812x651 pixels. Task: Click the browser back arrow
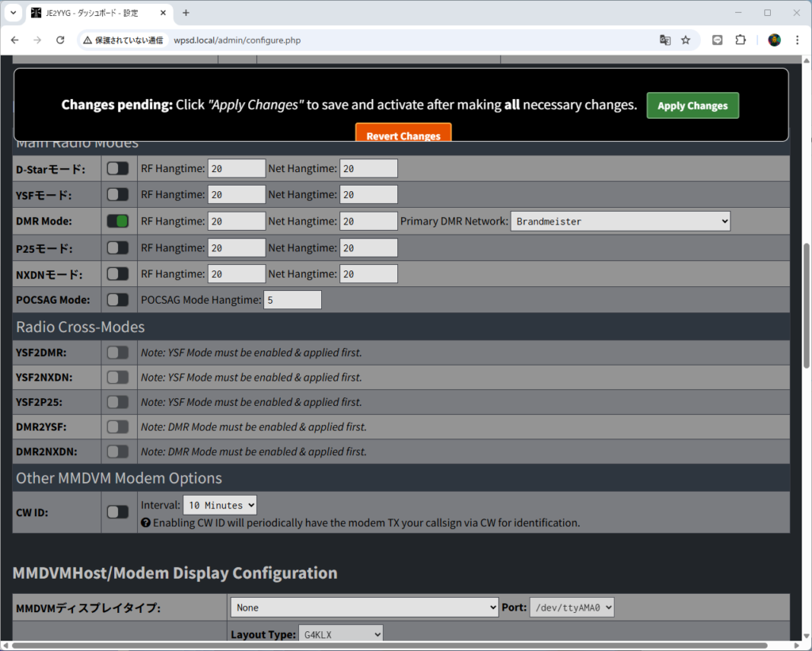click(x=15, y=40)
